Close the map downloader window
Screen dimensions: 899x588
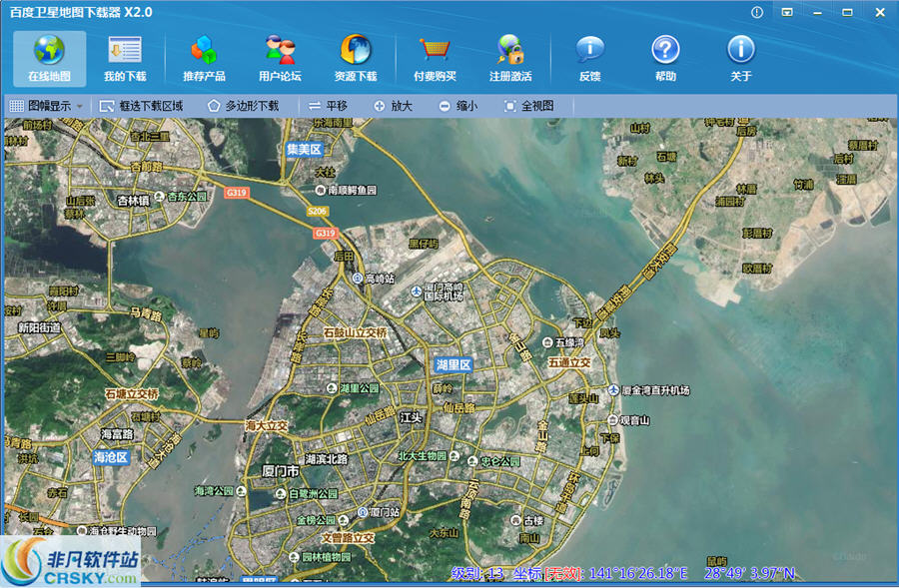pos(880,12)
